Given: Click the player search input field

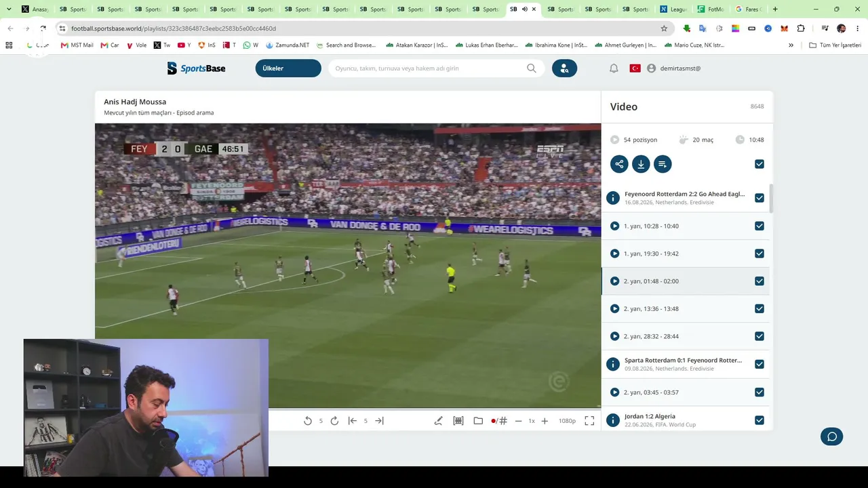Looking at the screenshot, I should 429,68.
